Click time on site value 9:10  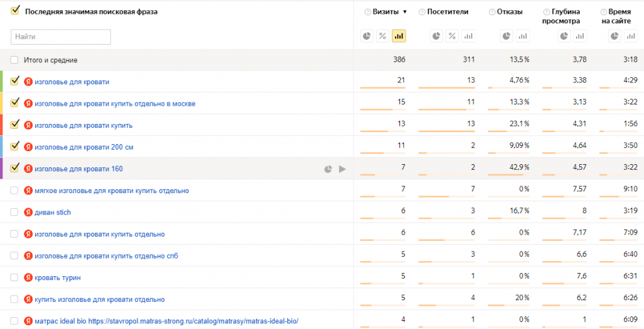tap(630, 189)
